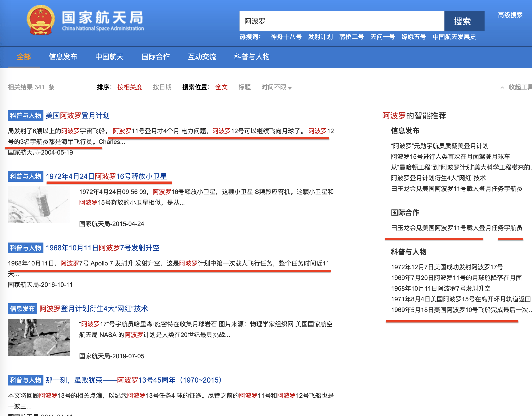Open result 阿波罗登月计划衍生4大“网红”技术
This screenshot has height=416, width=532.
94,309
